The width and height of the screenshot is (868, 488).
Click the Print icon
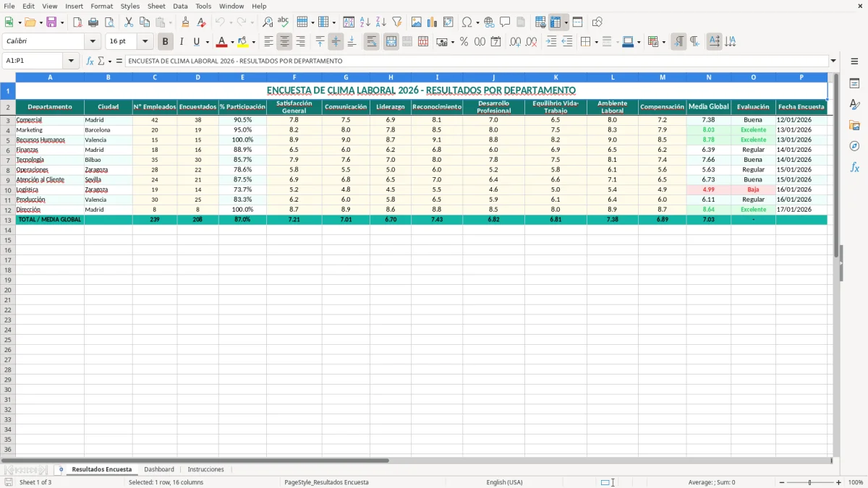[93, 22]
